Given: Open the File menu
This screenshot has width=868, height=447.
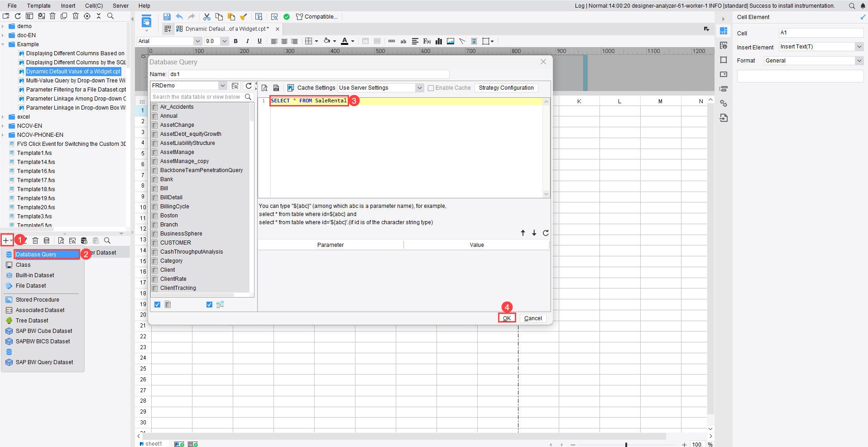Looking at the screenshot, I should (12, 6).
